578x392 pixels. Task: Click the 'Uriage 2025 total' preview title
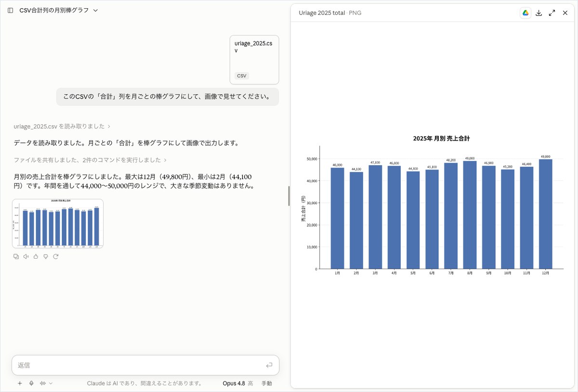point(322,13)
